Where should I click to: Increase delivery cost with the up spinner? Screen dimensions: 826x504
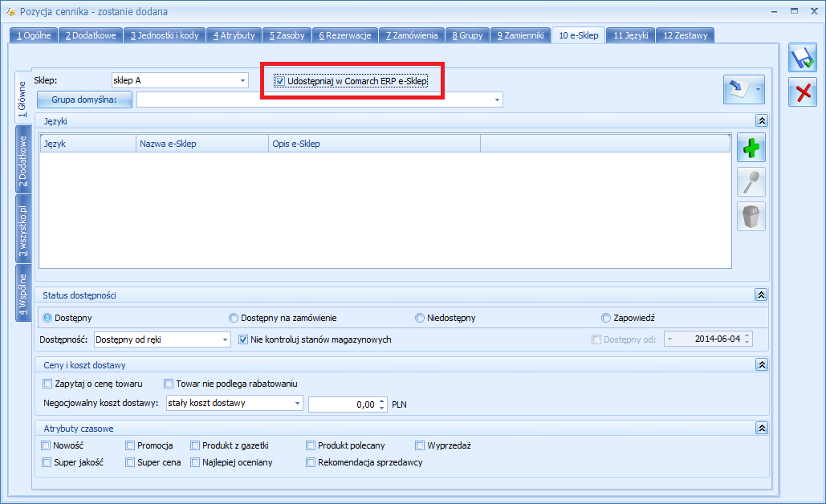coord(382,401)
